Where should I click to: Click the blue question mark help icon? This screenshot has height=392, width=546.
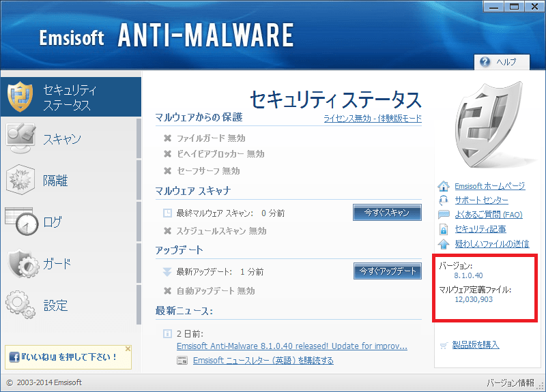click(x=485, y=62)
